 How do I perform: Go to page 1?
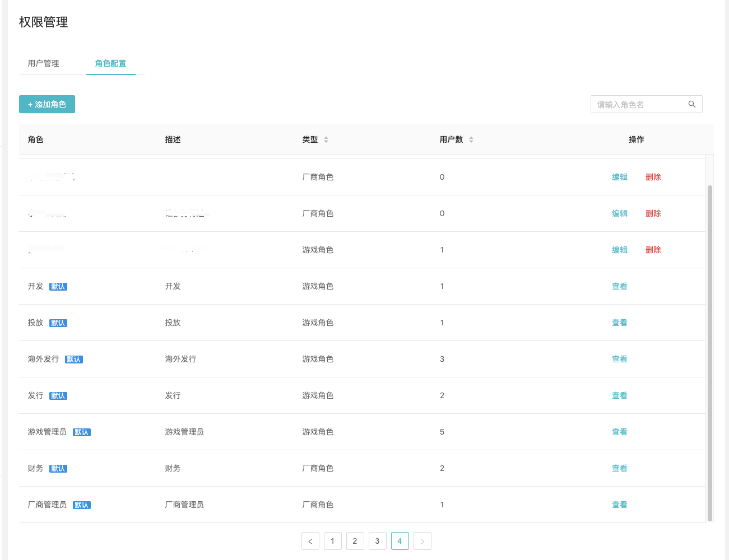point(333,541)
